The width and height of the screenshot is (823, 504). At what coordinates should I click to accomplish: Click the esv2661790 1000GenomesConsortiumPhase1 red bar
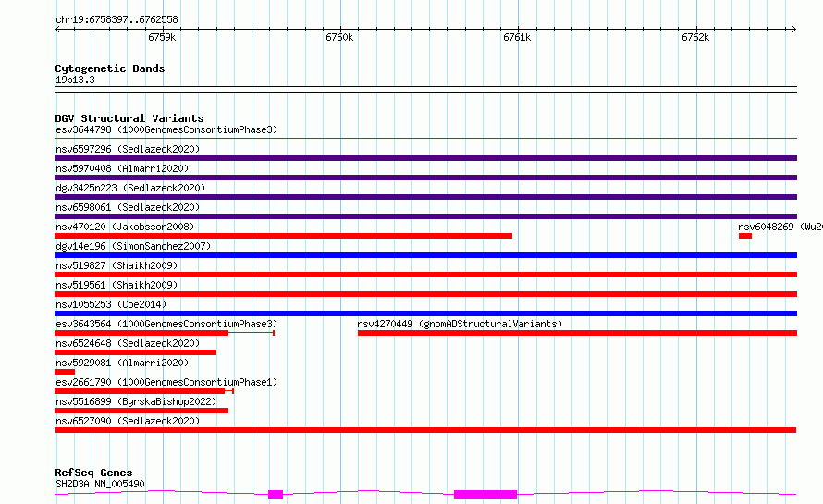[x=140, y=391]
